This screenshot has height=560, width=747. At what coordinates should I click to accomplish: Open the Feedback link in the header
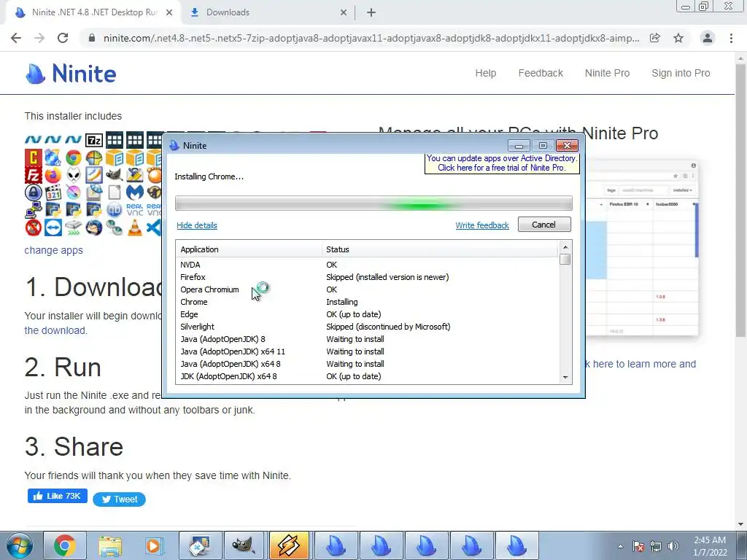pos(541,73)
